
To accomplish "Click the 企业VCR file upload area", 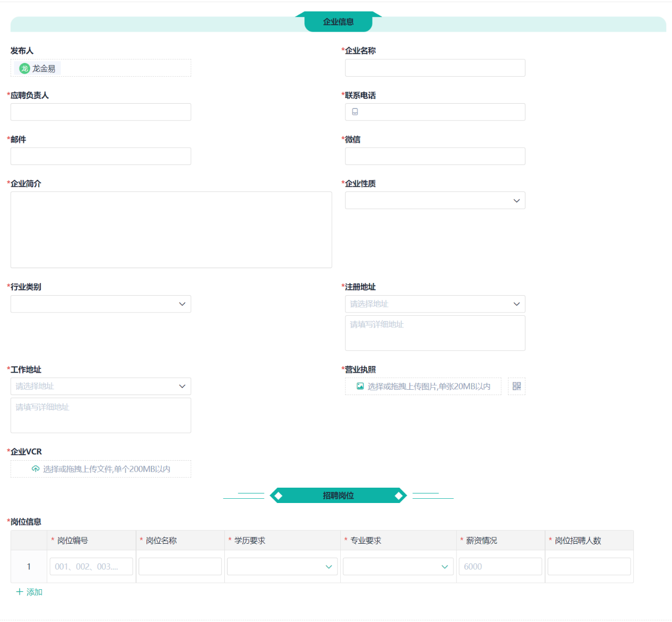I will (101, 469).
